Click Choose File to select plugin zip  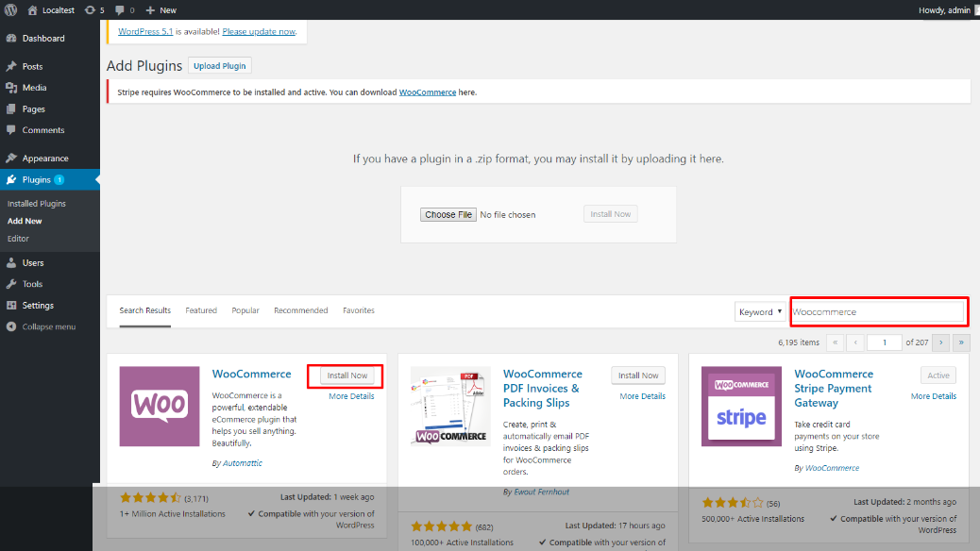[x=448, y=214]
